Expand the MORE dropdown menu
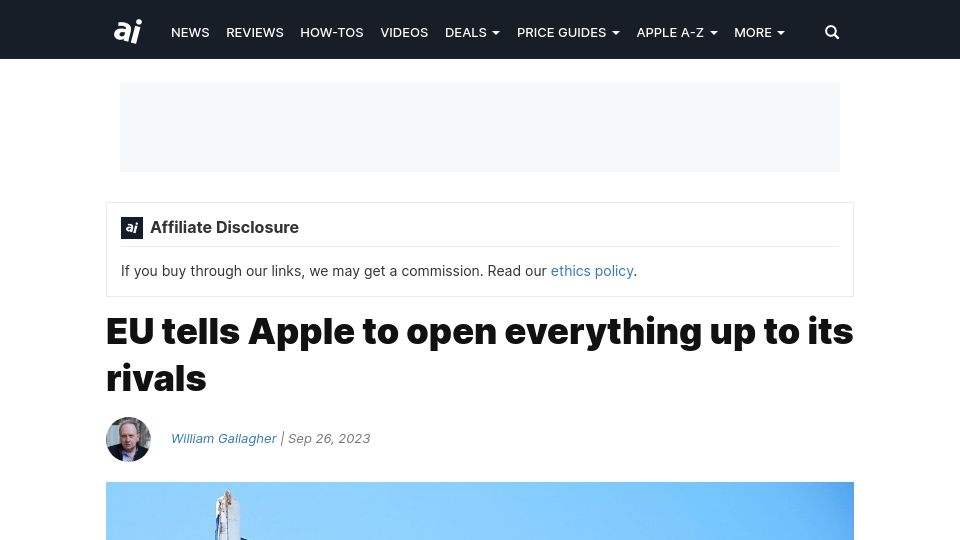Image resolution: width=960 pixels, height=540 pixels. click(759, 32)
